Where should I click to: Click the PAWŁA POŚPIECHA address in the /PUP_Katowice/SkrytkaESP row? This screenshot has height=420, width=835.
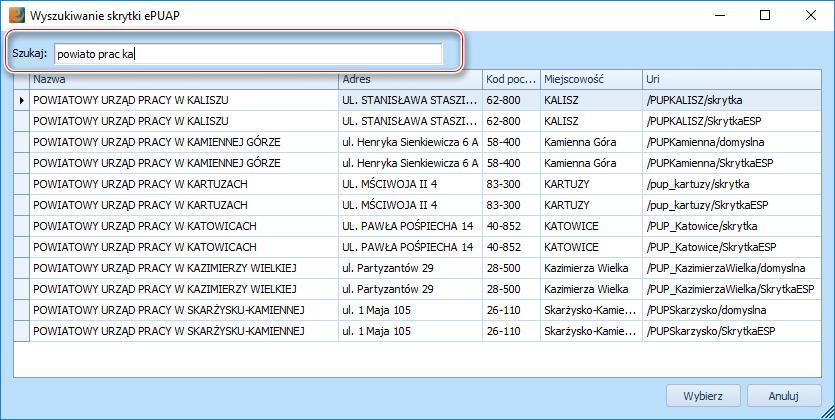(x=410, y=247)
